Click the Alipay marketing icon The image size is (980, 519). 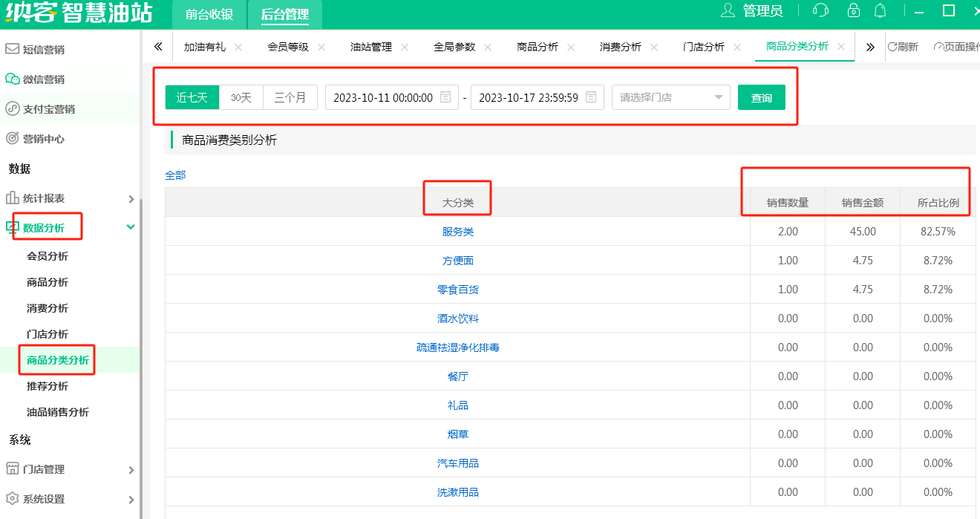pyautogui.click(x=12, y=109)
